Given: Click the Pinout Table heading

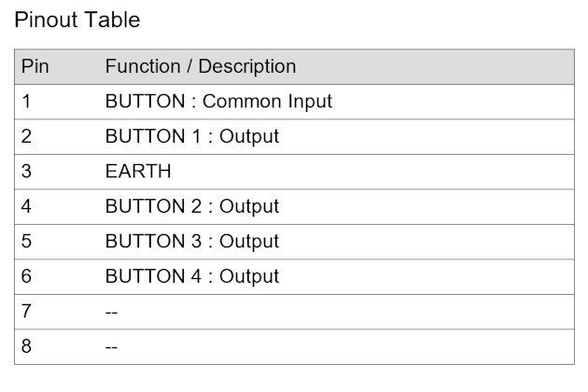Looking at the screenshot, I should [x=77, y=20].
